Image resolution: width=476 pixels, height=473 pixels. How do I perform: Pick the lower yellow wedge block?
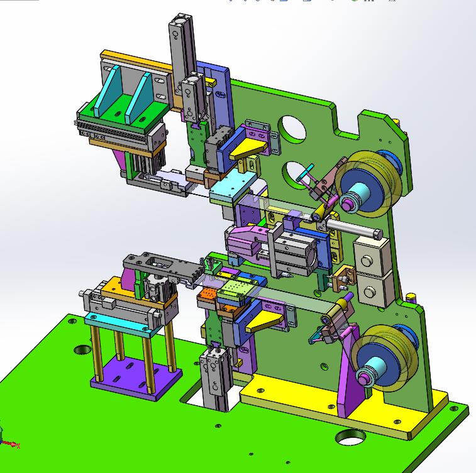coord(263,323)
